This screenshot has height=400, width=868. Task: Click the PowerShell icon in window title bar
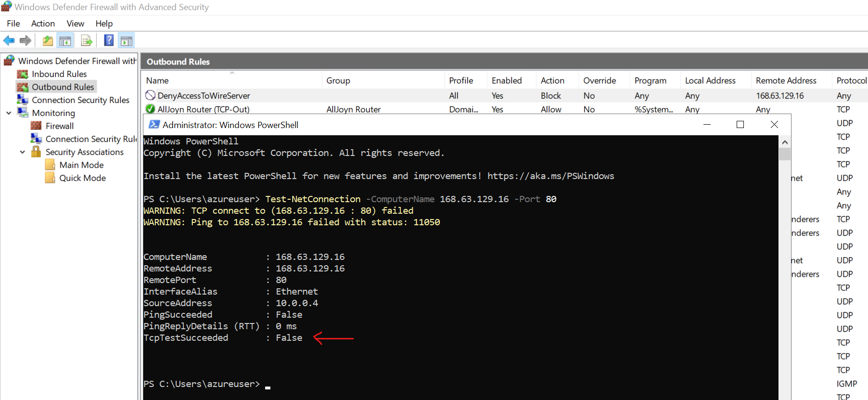154,125
